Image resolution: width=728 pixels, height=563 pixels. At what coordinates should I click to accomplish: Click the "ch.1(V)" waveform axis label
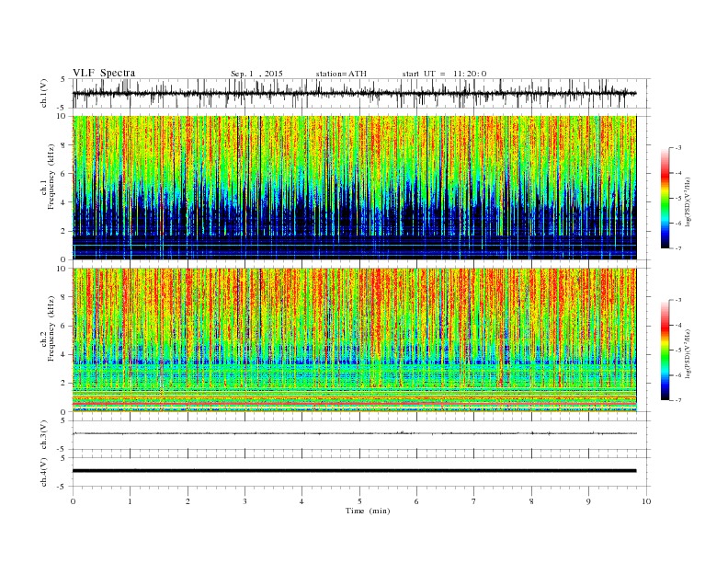click(44, 93)
